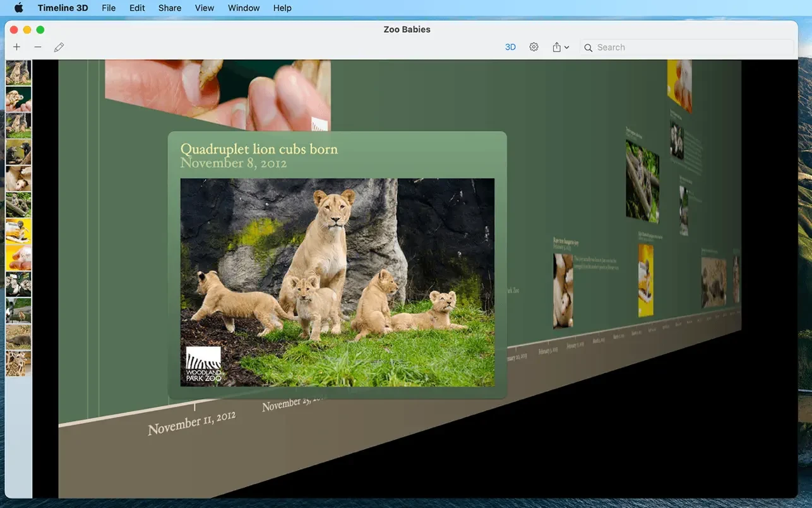
Task: Select the bright yellow hand thumbnail
Action: [18, 258]
